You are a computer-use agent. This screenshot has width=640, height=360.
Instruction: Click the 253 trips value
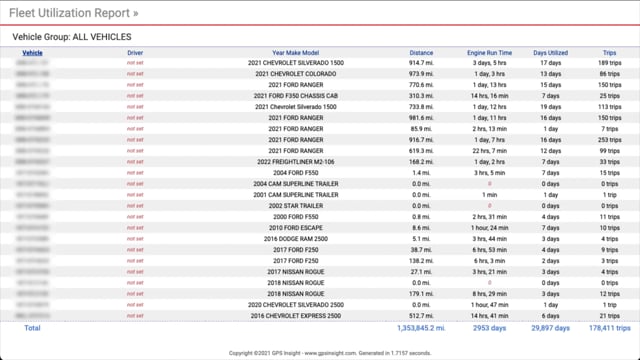point(609,140)
